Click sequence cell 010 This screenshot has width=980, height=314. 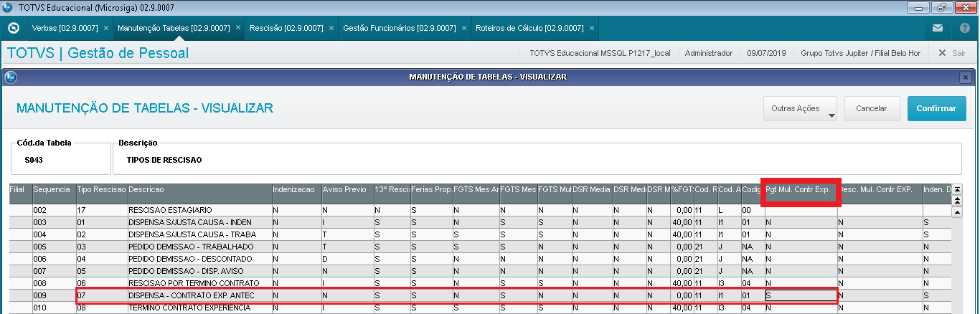(54, 308)
